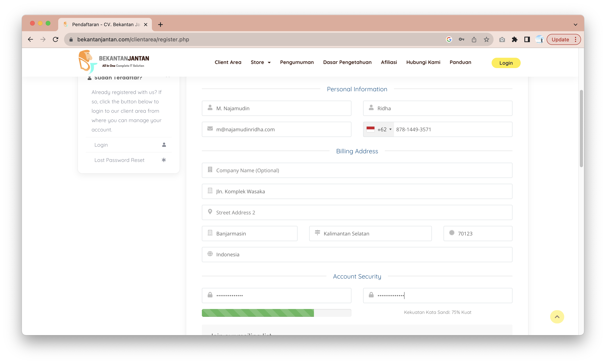Image resolution: width=606 pixels, height=364 pixels.
Task: Open the Indonesia country selector
Action: (357, 255)
